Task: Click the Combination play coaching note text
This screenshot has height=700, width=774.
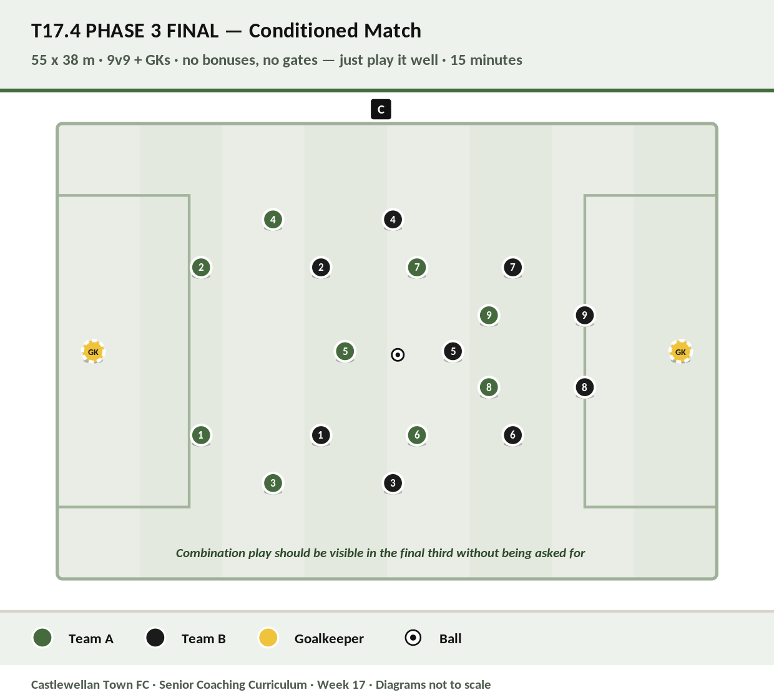Action: pyautogui.click(x=380, y=553)
